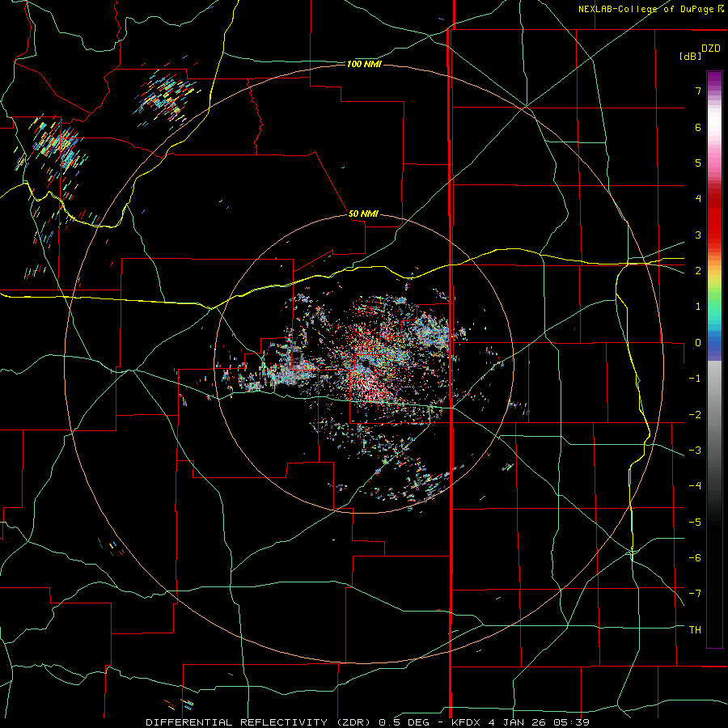Click the 6 dB legend value
Image resolution: width=728 pixels, height=728 pixels.
tap(698, 127)
